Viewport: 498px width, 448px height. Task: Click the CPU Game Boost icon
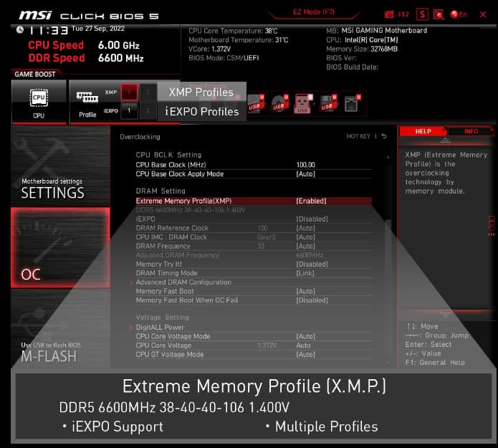(38, 100)
